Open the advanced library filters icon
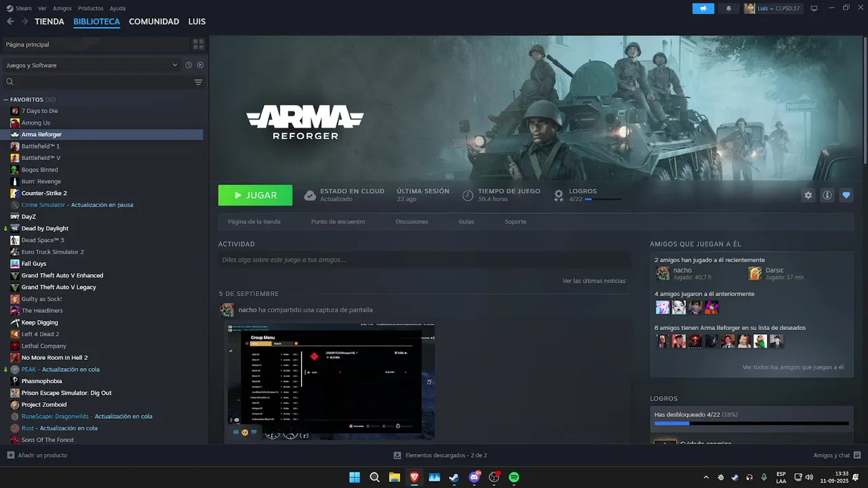The image size is (868, 488). [x=198, y=82]
